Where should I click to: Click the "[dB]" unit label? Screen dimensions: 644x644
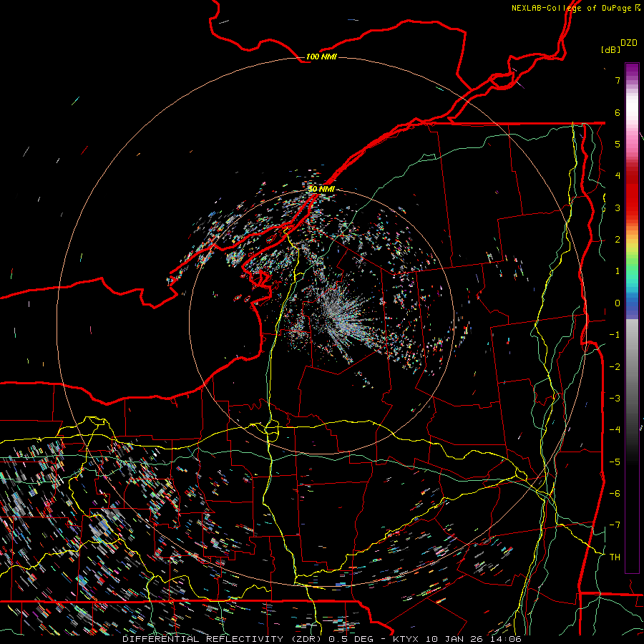pos(611,49)
